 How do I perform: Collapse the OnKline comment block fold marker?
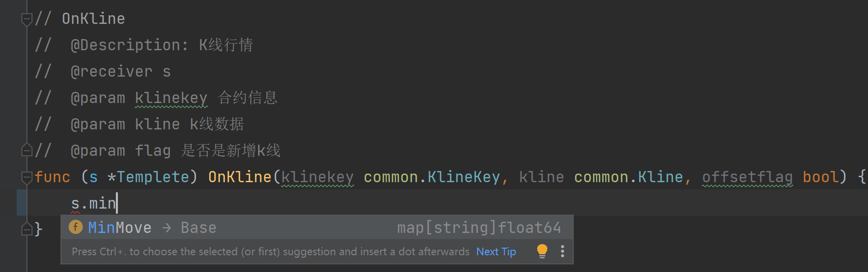26,19
